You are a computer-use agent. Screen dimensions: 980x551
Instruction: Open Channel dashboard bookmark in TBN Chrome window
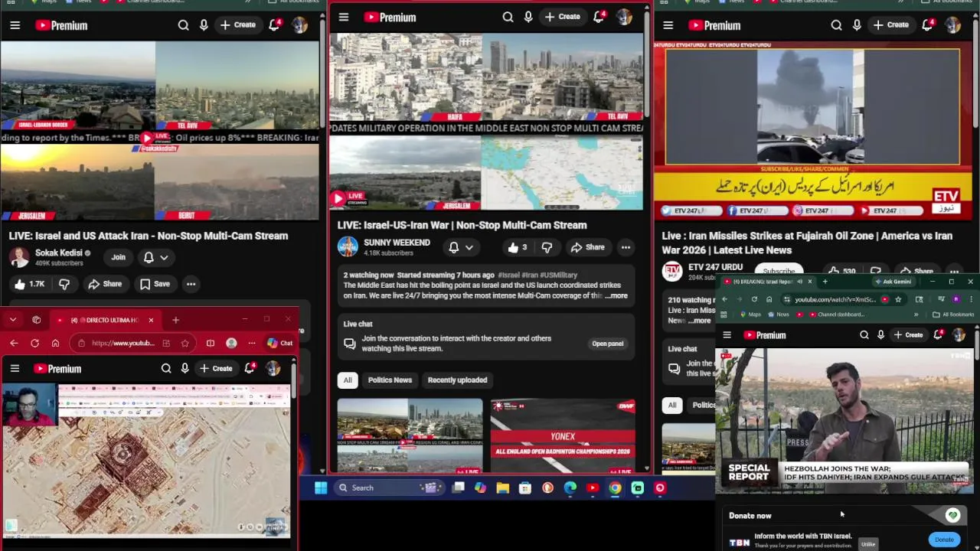pos(836,315)
